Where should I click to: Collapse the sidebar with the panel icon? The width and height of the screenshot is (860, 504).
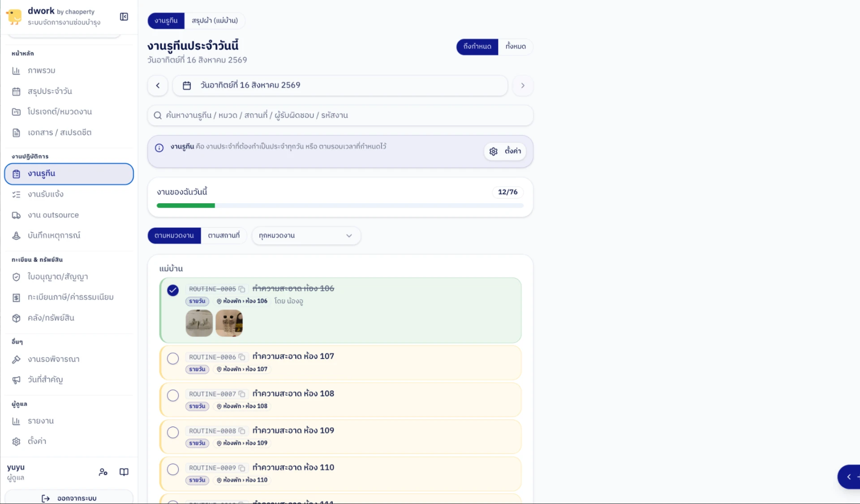(124, 17)
